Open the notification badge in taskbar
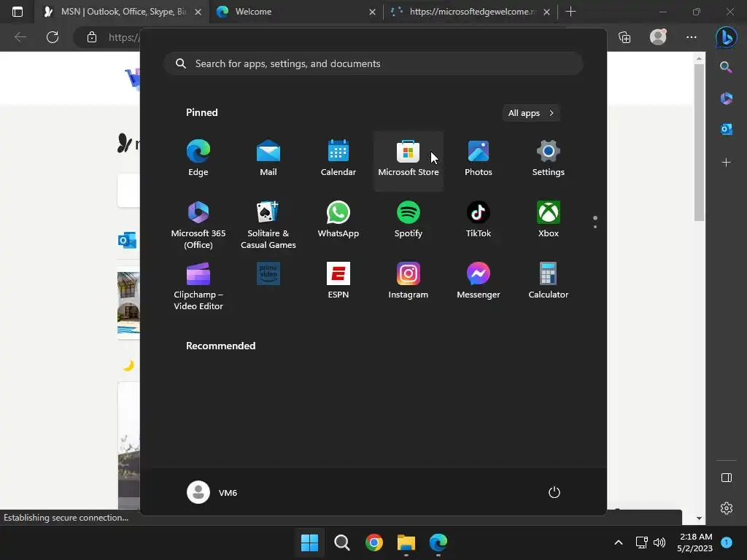Viewport: 747px width, 560px height. click(727, 542)
